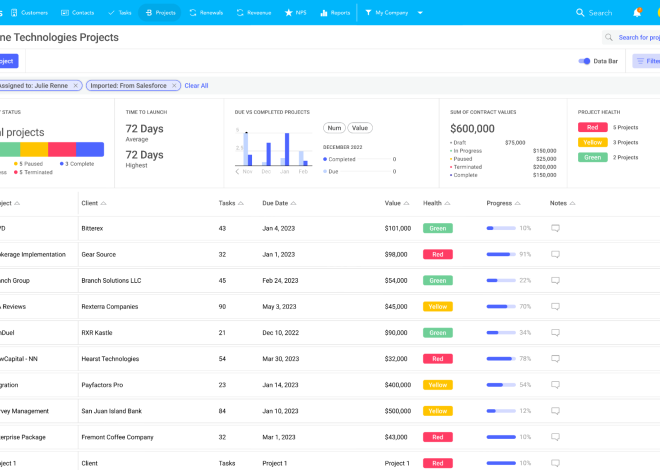
Task: Select the Value chart toggle
Action: point(360,128)
